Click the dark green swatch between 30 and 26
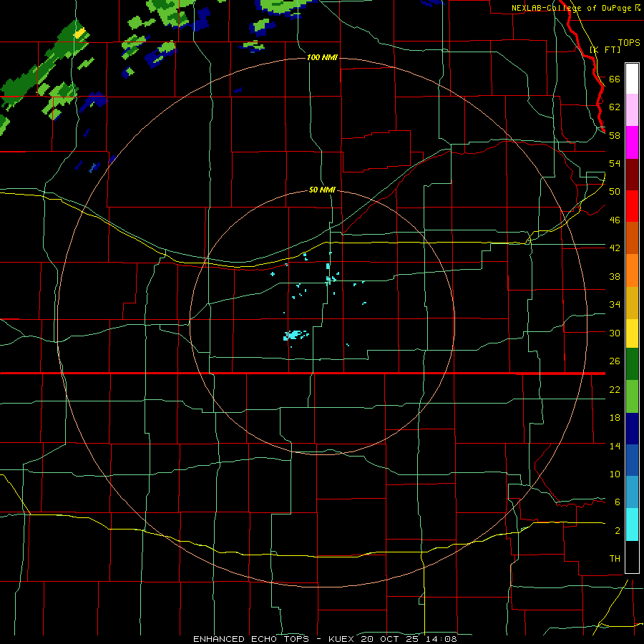Screen dimensions: 644x644 click(632, 364)
